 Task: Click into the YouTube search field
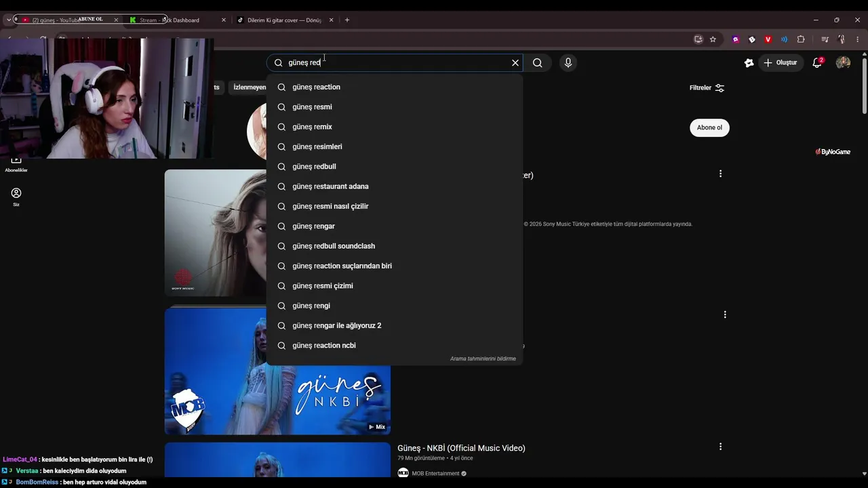point(395,63)
